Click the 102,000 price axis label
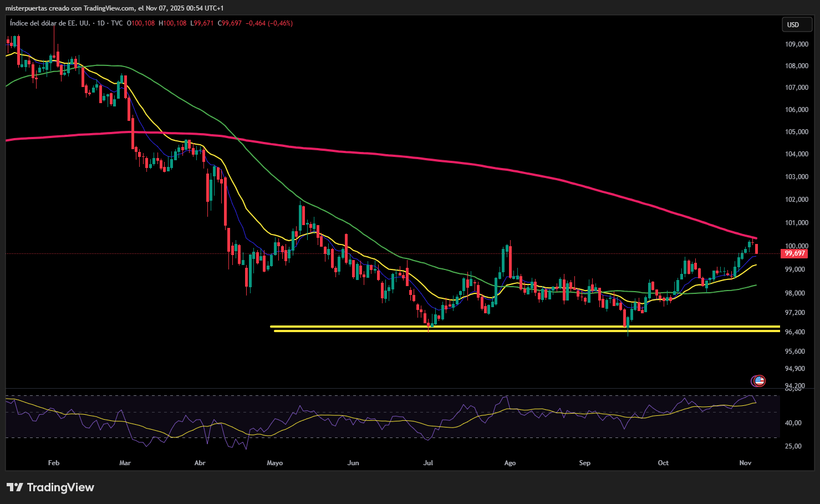 [797, 200]
